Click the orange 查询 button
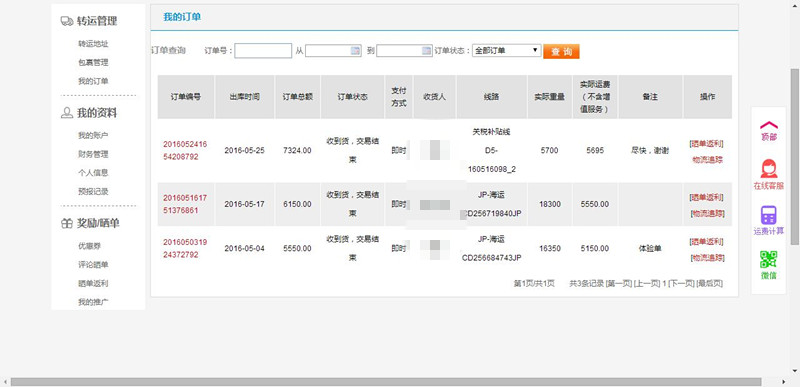Viewport: 800px width, 387px height. pos(561,51)
